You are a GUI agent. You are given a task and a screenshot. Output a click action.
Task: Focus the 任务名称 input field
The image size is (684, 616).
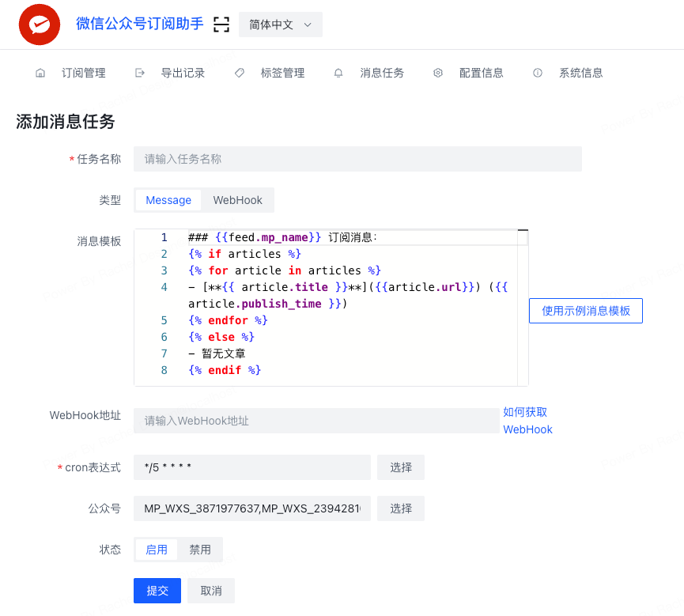(x=357, y=159)
